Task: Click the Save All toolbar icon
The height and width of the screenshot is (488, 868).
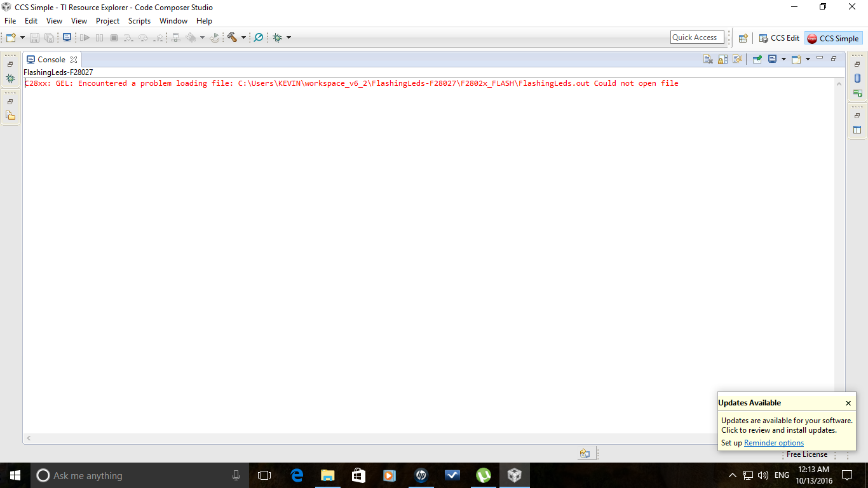Action: point(49,37)
